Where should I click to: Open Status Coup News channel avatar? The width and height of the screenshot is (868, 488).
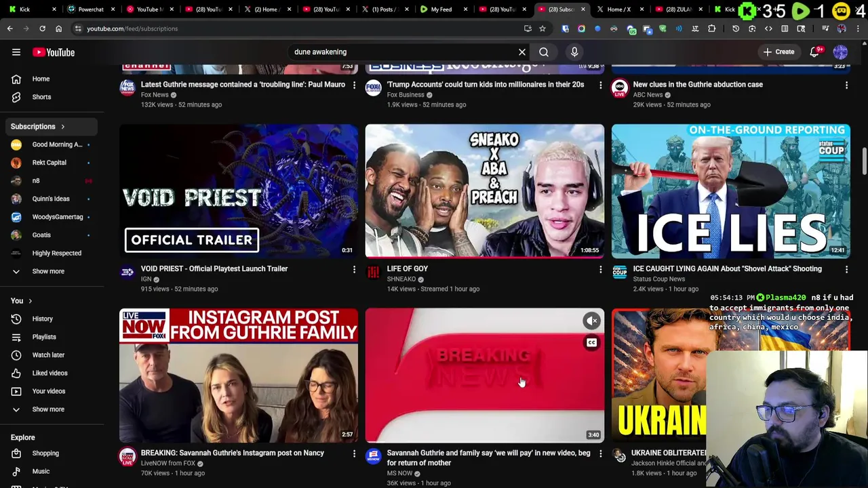(620, 272)
